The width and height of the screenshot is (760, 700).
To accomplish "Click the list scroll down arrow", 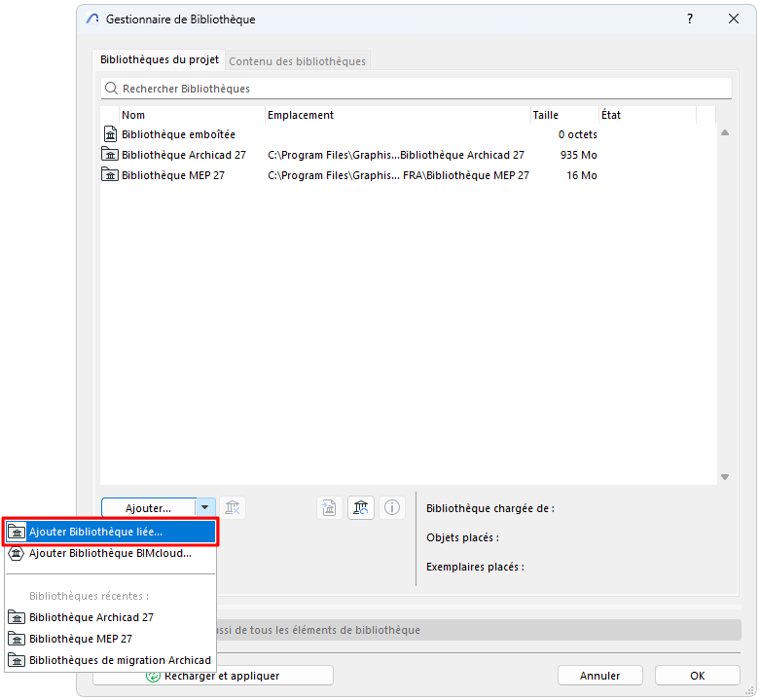I will click(x=725, y=477).
